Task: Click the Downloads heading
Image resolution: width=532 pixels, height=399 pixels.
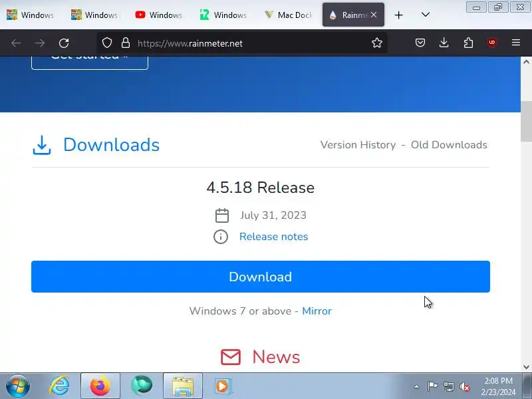Action: [111, 145]
